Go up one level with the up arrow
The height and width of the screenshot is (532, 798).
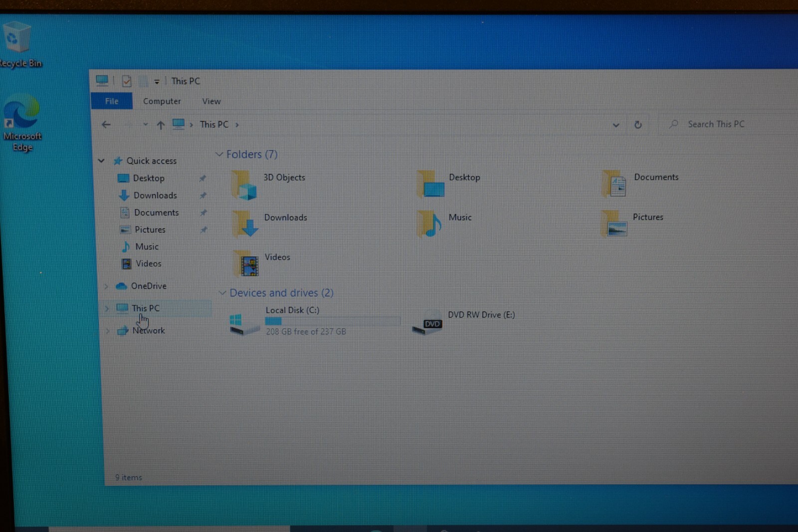pos(161,125)
